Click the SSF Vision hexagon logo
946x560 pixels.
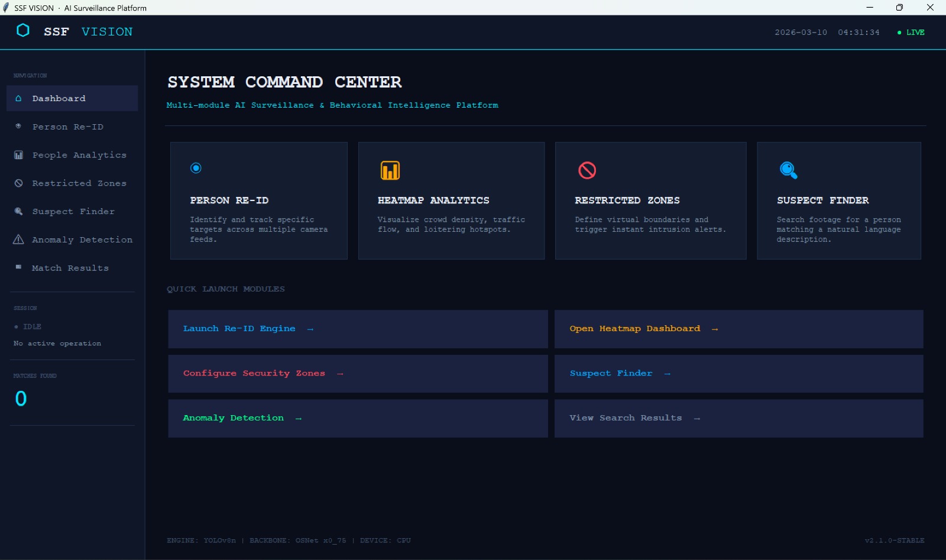coord(23,31)
